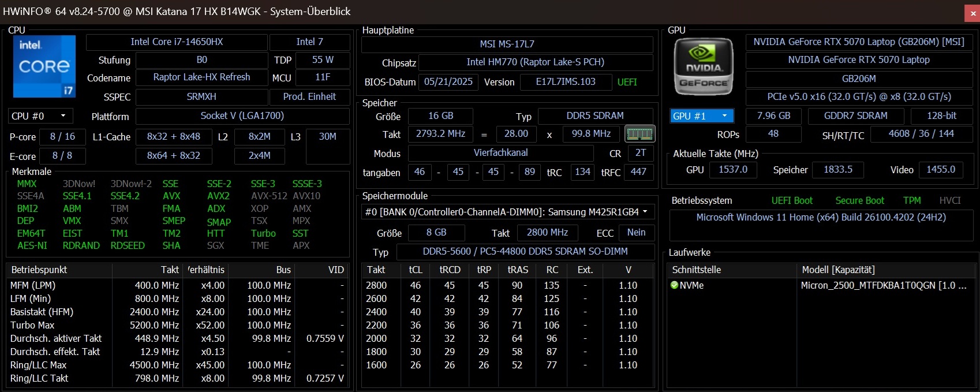Click the Modell [Kapazität] column header
980x392 pixels.
point(838,270)
